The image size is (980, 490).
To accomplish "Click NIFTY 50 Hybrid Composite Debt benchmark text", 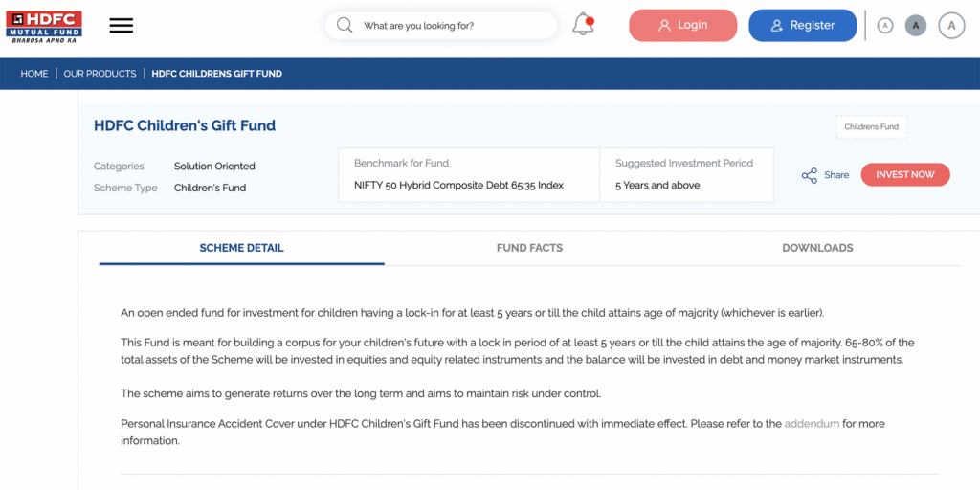I will coord(458,185).
